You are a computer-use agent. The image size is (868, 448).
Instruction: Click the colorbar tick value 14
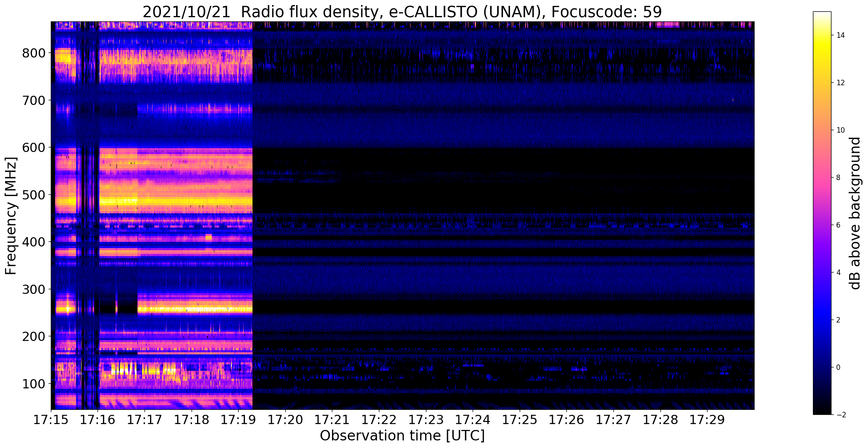[x=841, y=35]
